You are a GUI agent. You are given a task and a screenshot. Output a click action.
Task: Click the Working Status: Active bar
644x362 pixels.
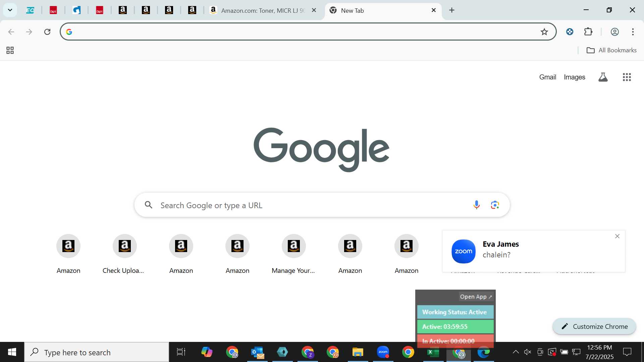[x=455, y=312]
